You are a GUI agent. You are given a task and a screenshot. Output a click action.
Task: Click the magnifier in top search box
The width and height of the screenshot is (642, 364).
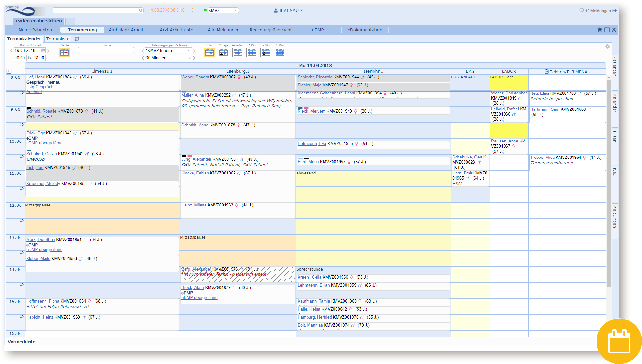tap(140, 11)
